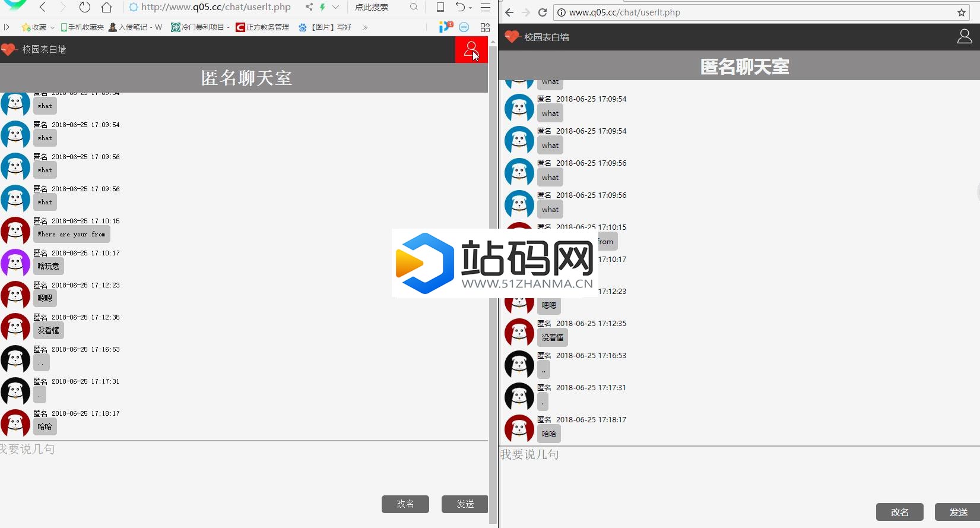Click the 哈哈 message bubble in right window
Screen dimensions: 980x528
[x=549, y=434]
